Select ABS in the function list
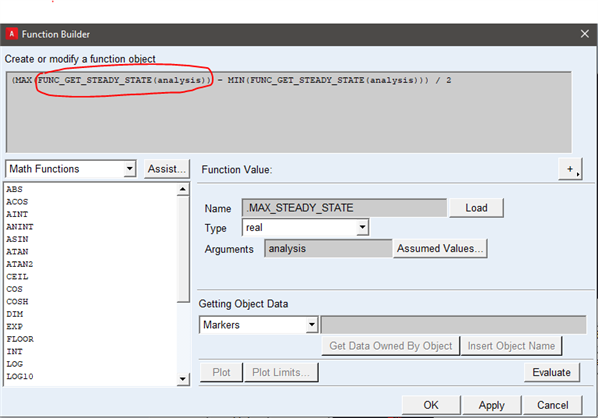The height and width of the screenshot is (418, 598). [x=14, y=189]
